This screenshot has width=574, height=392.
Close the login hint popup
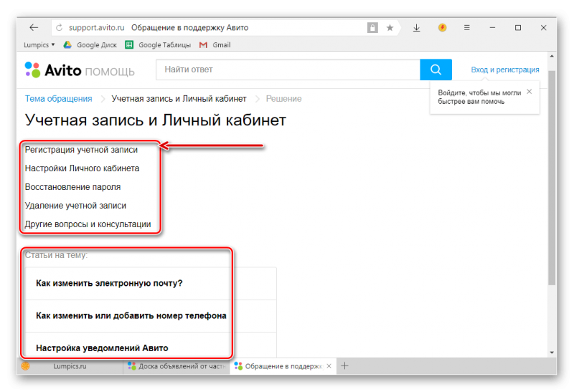[x=530, y=92]
